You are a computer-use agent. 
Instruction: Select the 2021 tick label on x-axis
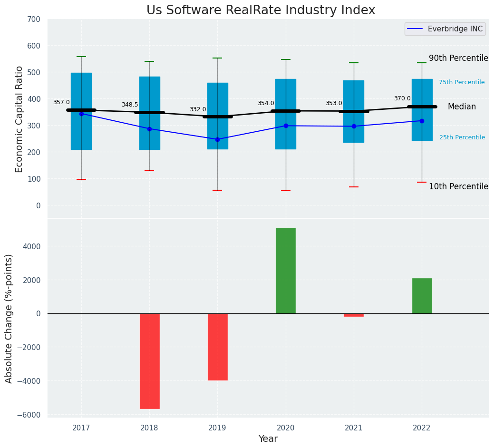(x=354, y=428)
